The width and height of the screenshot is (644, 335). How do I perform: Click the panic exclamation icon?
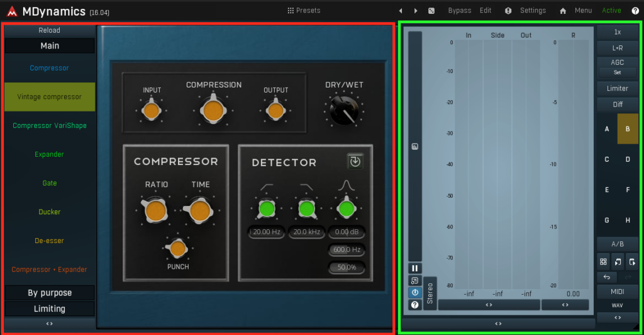(508, 11)
